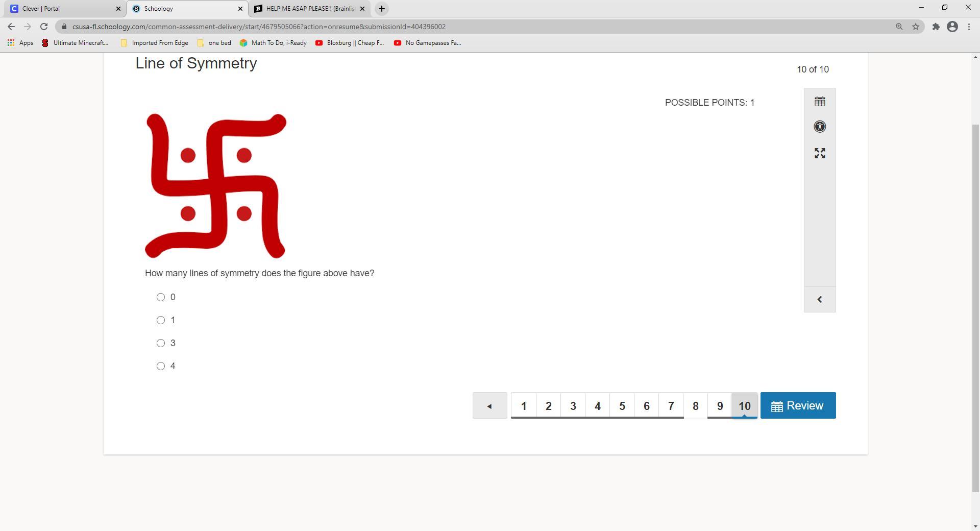Open the Ultimate Minecraft bookmark

coord(75,43)
